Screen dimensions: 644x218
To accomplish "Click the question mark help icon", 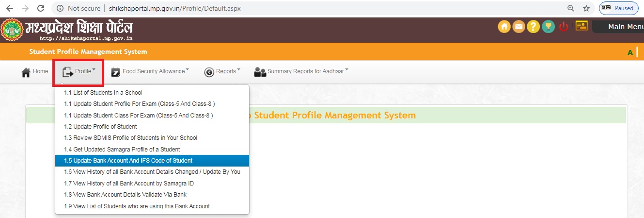I will (x=534, y=27).
